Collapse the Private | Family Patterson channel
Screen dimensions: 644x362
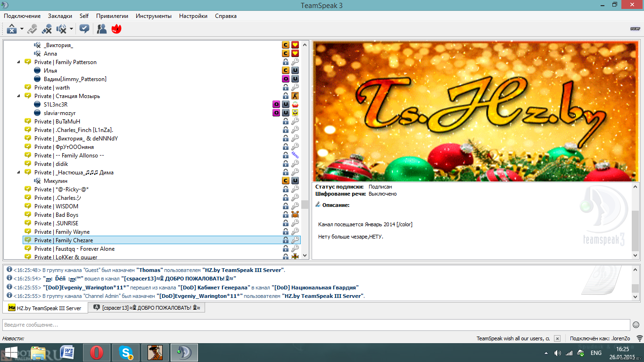19,62
